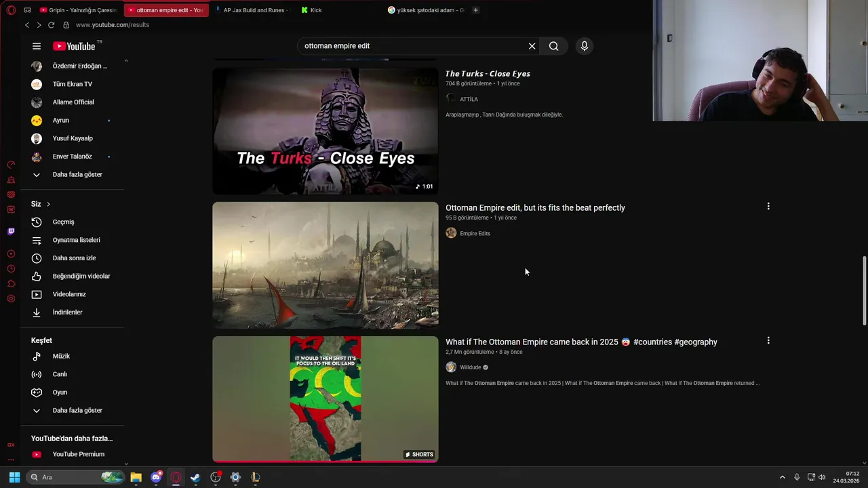
Task: Open Daha sonra izle watch later
Action: point(73,258)
